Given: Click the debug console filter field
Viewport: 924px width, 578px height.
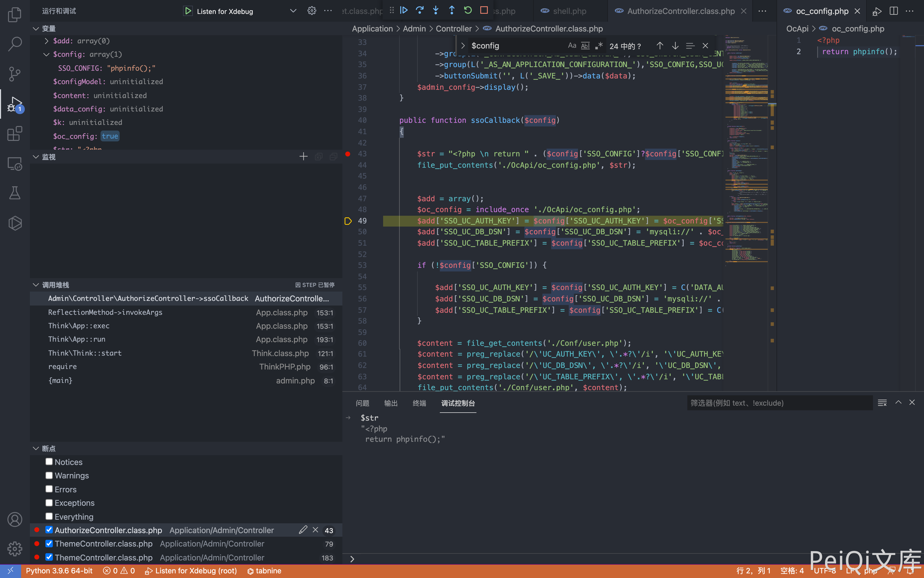Looking at the screenshot, I should pyautogui.click(x=780, y=403).
